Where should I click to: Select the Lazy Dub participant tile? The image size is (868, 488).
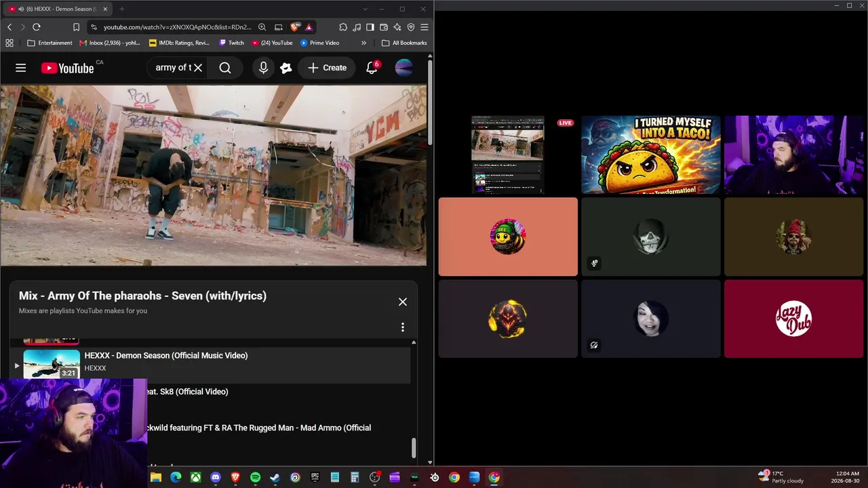(x=794, y=319)
